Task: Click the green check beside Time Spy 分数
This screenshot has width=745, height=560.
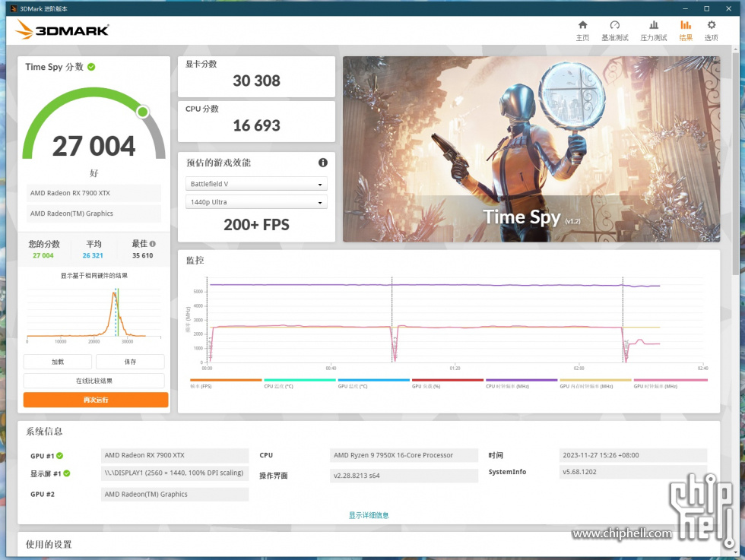Action: [91, 67]
